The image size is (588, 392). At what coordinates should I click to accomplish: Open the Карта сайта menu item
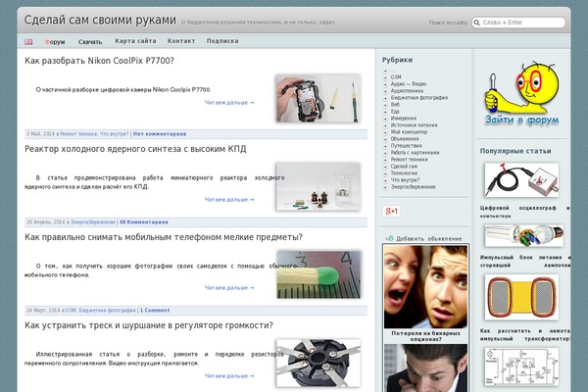(135, 41)
